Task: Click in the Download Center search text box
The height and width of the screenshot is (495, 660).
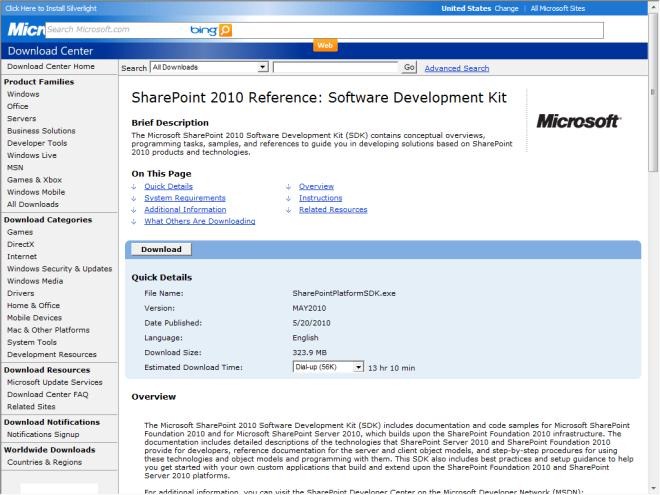Action: pos(335,67)
